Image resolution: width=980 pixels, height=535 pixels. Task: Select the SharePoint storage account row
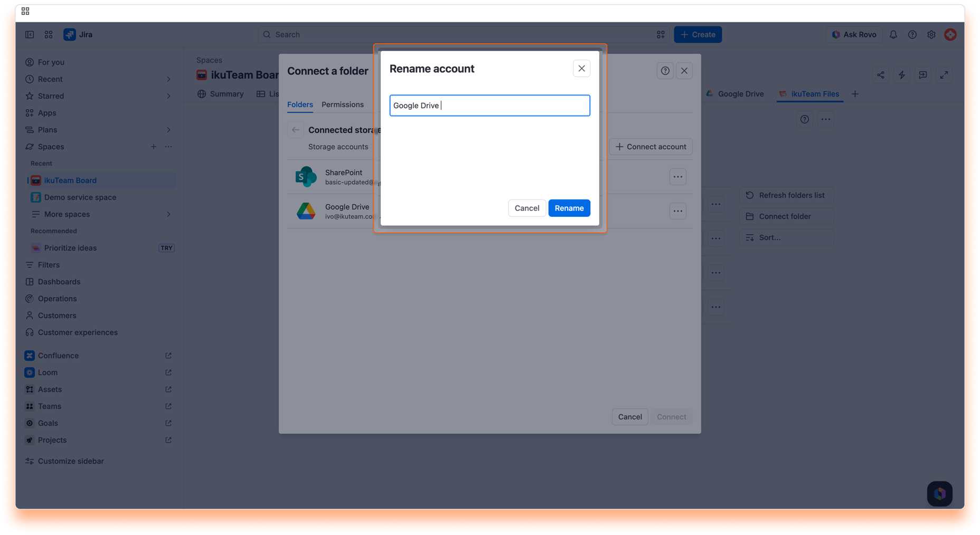(x=489, y=177)
